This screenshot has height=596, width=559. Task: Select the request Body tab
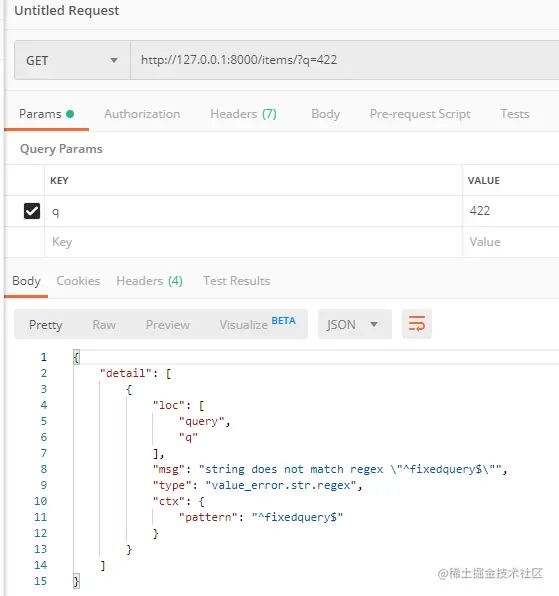click(x=325, y=114)
